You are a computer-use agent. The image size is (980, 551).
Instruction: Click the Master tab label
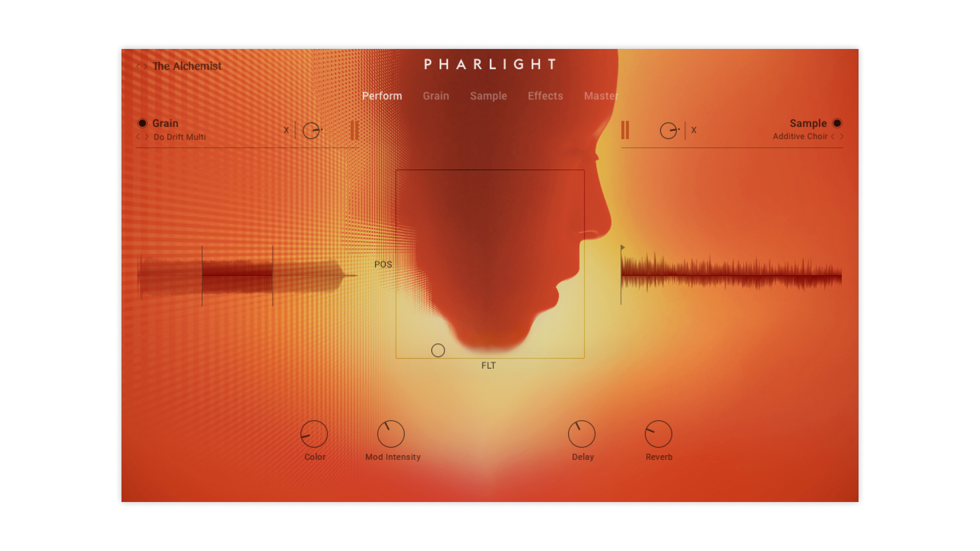tap(601, 96)
